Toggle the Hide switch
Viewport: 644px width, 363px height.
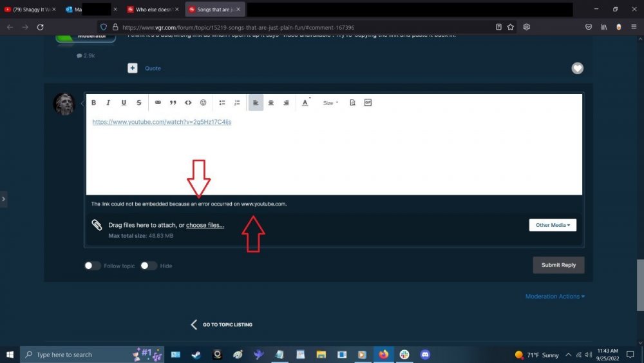[148, 266]
